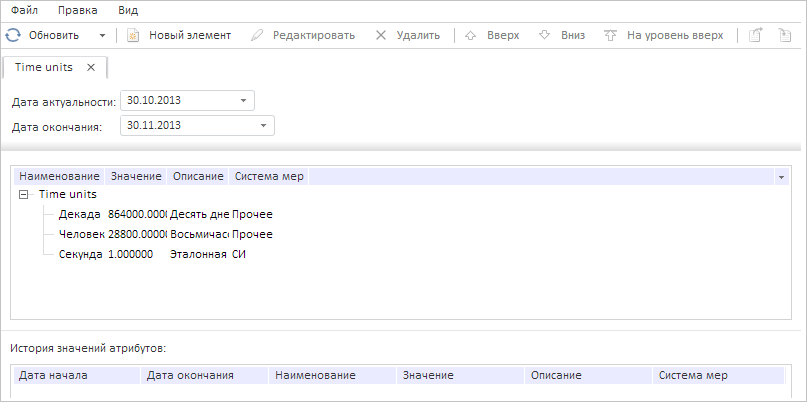Click the Редактировать pencil icon

257,35
